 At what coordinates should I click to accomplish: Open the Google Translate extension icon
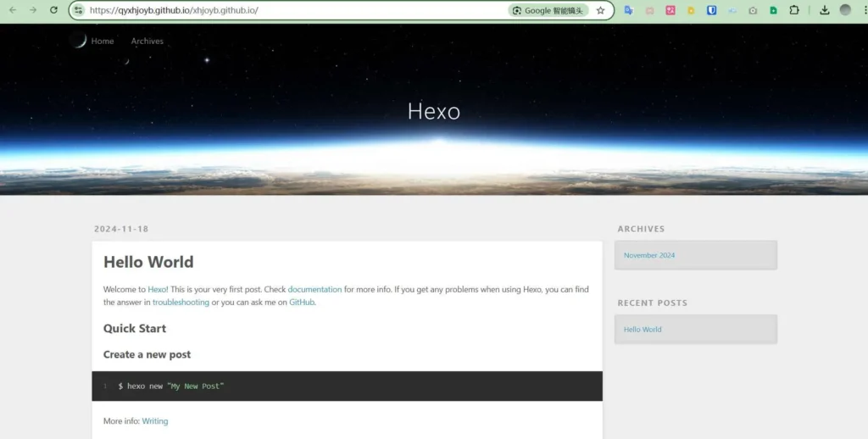click(628, 10)
